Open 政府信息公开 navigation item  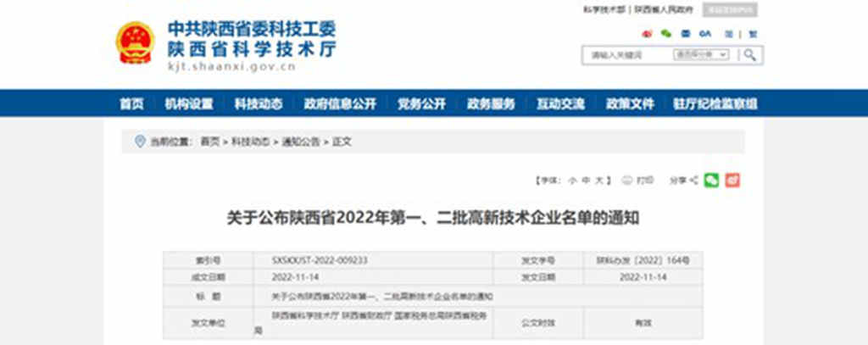pos(340,103)
